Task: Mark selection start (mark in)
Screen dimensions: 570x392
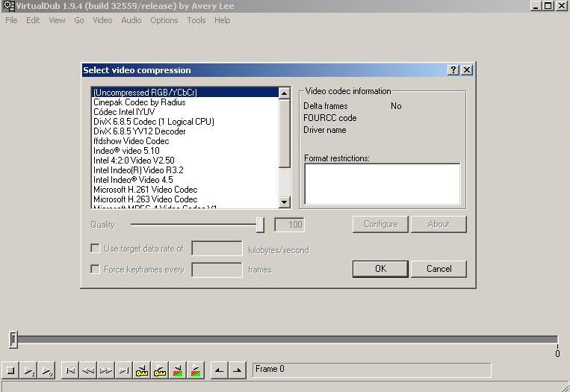Action: 219,370
